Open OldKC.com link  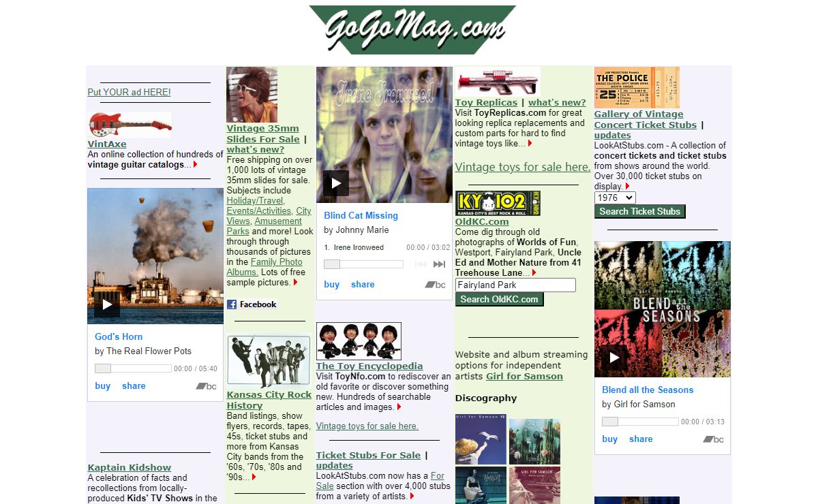pos(482,221)
